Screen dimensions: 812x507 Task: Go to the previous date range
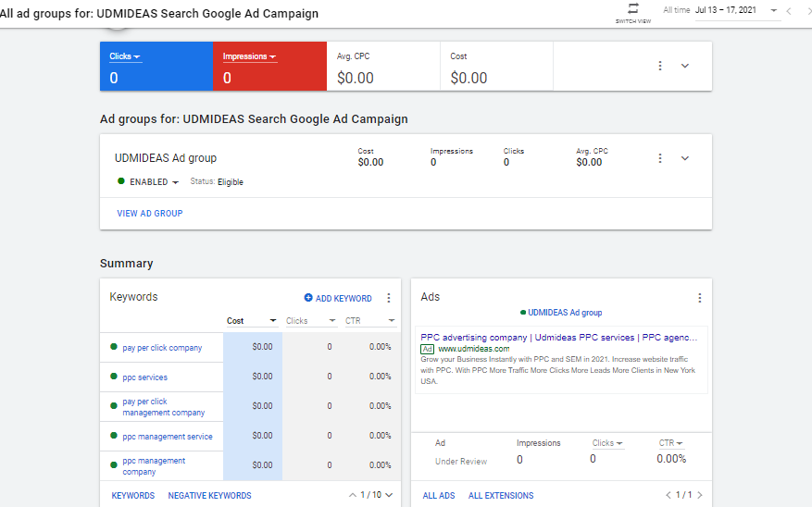[x=789, y=10]
